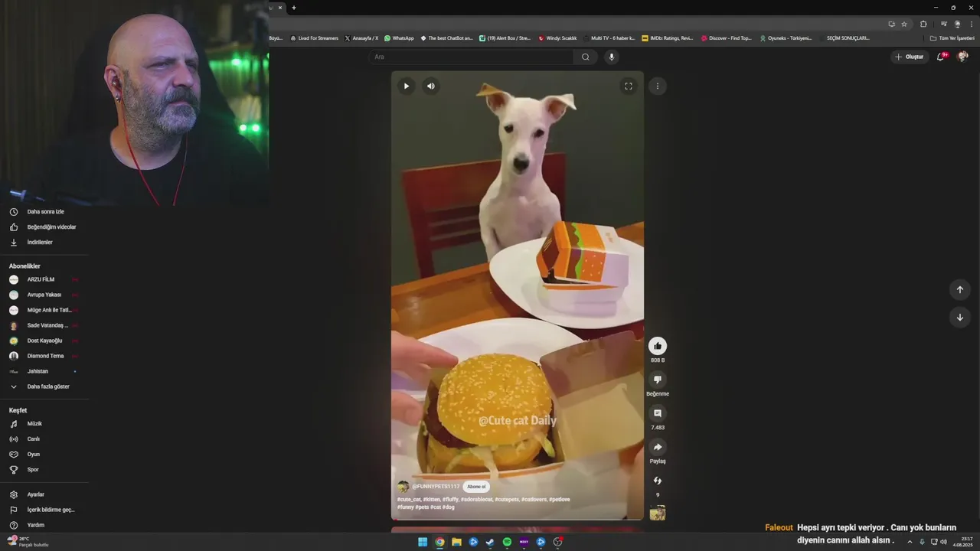Screen dimensions: 980x551
Task: Open the three-dot more options menu
Action: pos(657,86)
